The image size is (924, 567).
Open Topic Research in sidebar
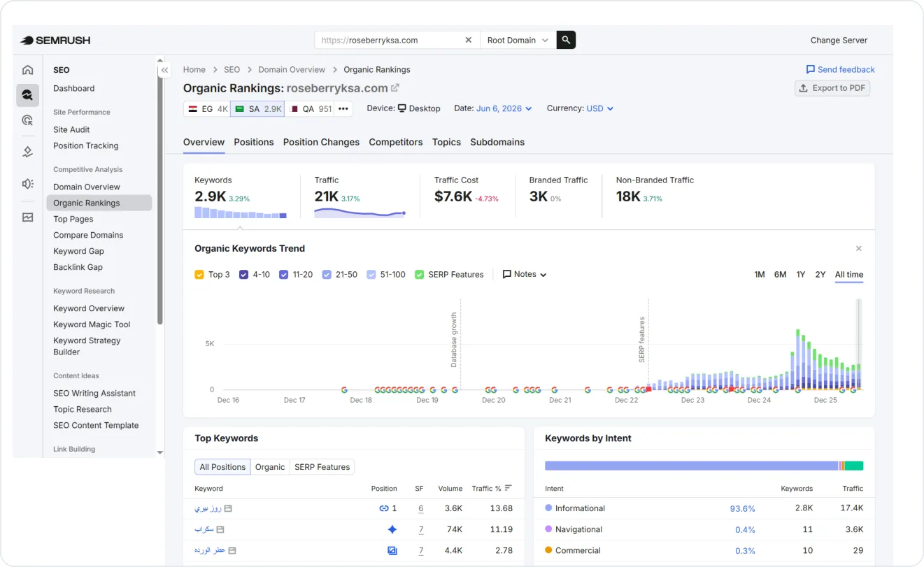tap(83, 409)
